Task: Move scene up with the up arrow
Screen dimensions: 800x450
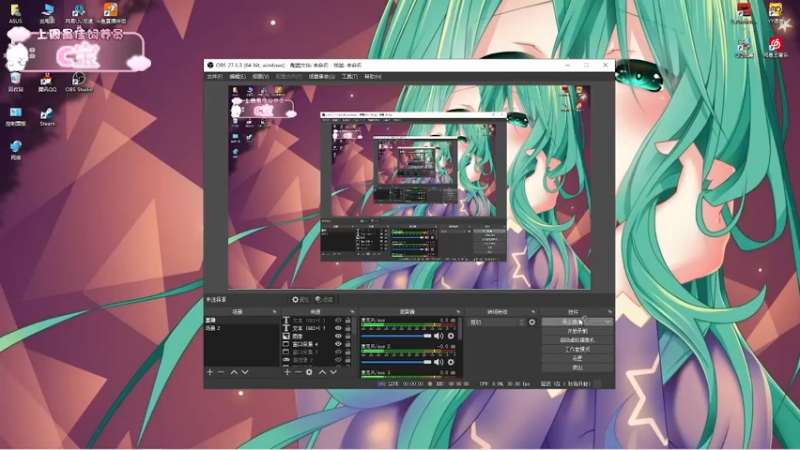Action: pos(234,372)
